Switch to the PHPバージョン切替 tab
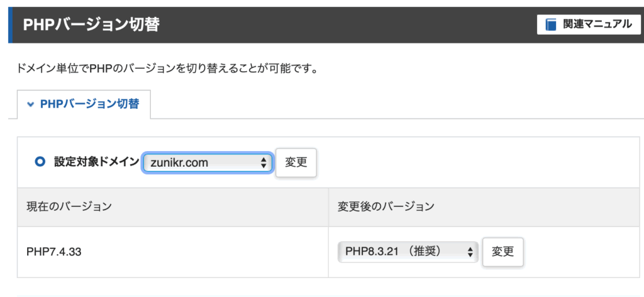 [84, 104]
